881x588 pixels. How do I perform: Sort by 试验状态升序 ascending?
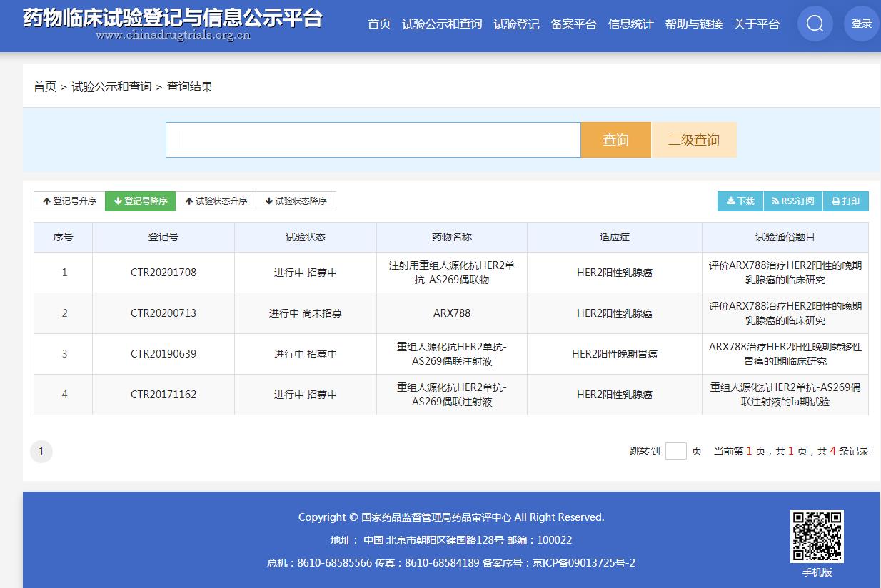[x=216, y=201]
